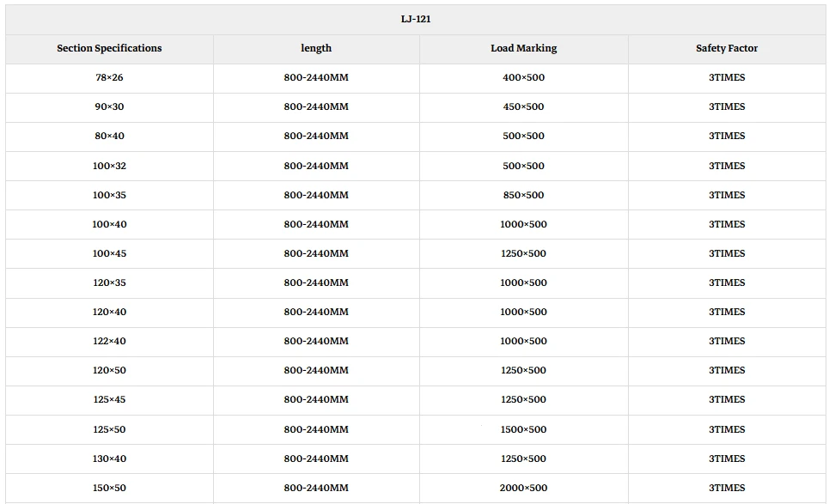Select the 2000×500 load marking cell

coord(523,489)
